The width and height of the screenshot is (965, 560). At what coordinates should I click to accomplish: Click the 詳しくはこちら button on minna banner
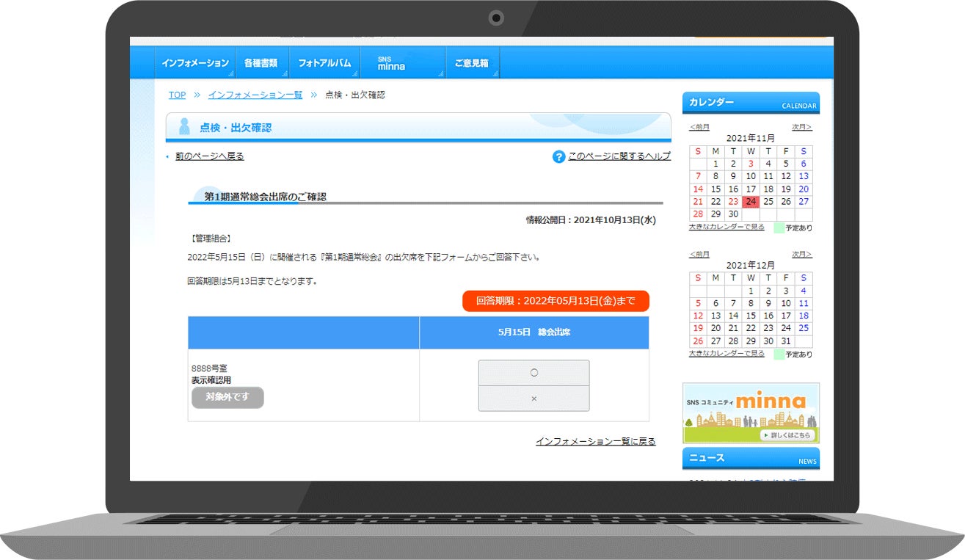click(x=787, y=435)
